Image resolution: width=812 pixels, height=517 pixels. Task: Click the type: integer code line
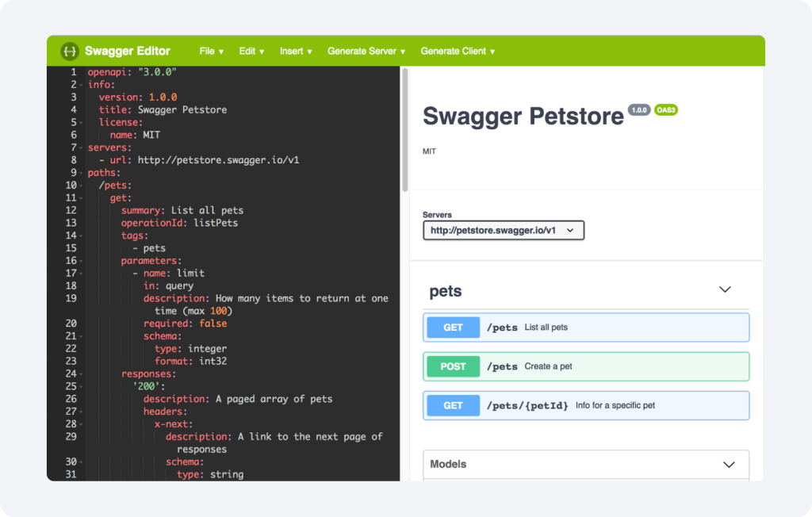click(190, 349)
